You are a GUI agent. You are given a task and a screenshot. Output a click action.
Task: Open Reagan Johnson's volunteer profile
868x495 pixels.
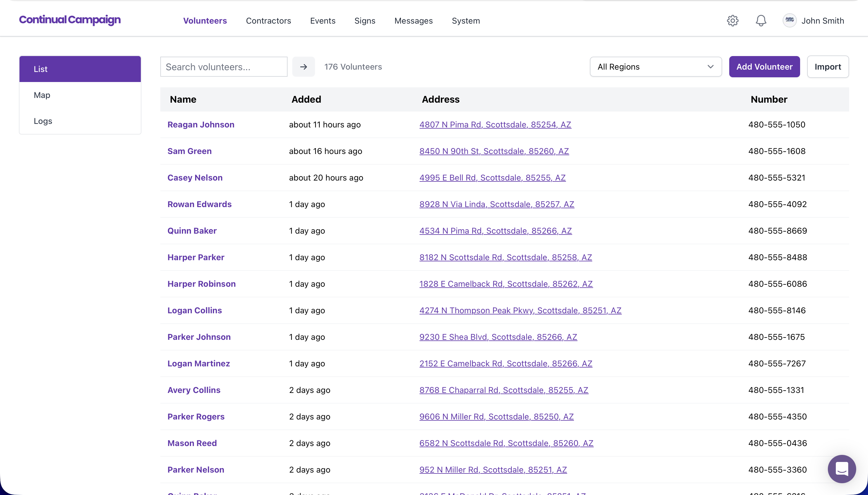201,125
